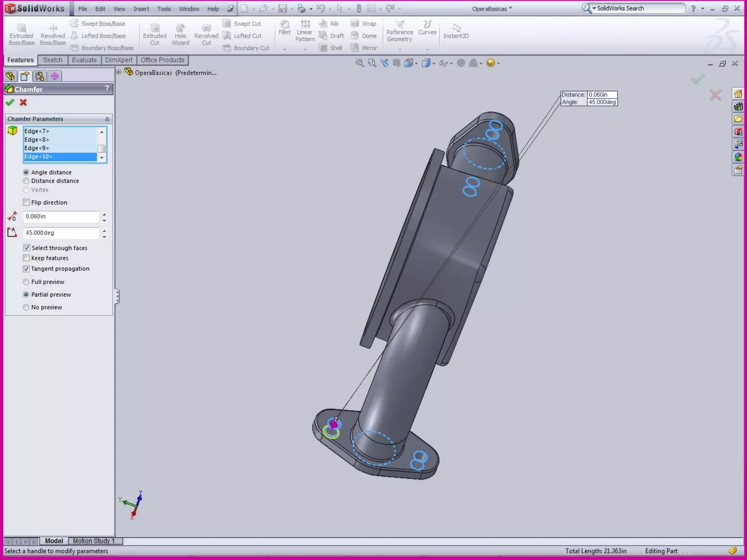The width and height of the screenshot is (747, 560).
Task: Click the Extruded Cut icon
Action: tap(155, 28)
